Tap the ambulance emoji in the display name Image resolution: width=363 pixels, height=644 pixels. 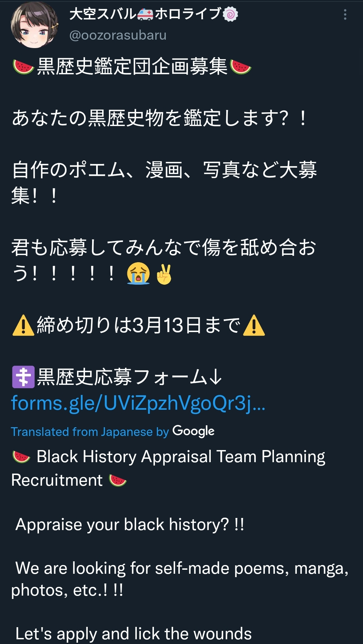click(x=145, y=14)
